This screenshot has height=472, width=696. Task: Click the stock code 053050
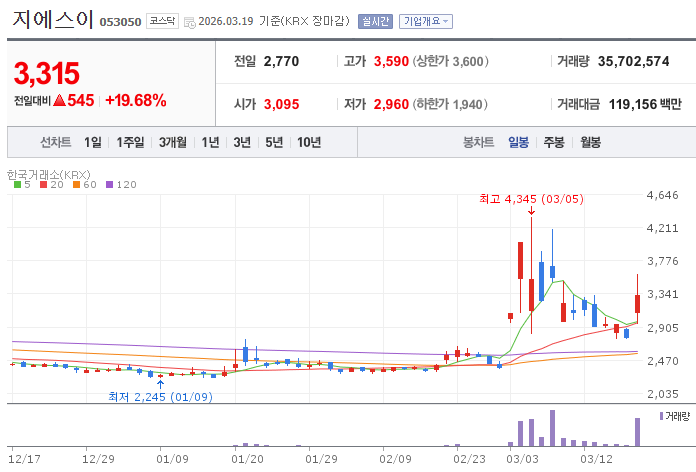(x=120, y=22)
